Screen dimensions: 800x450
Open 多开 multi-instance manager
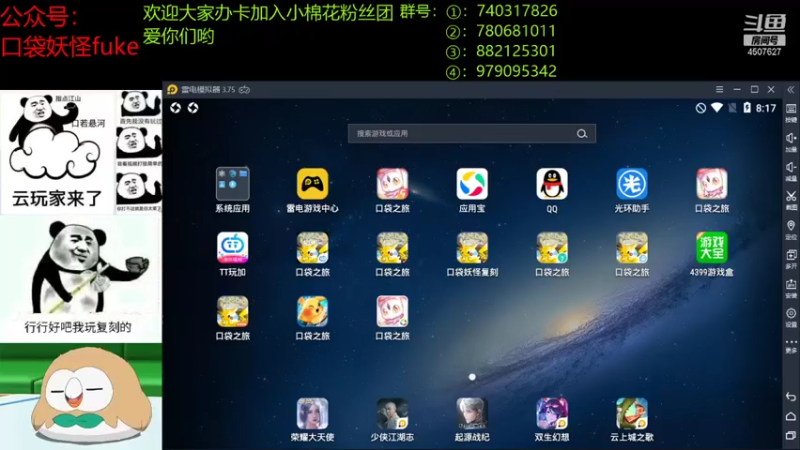pos(791,259)
